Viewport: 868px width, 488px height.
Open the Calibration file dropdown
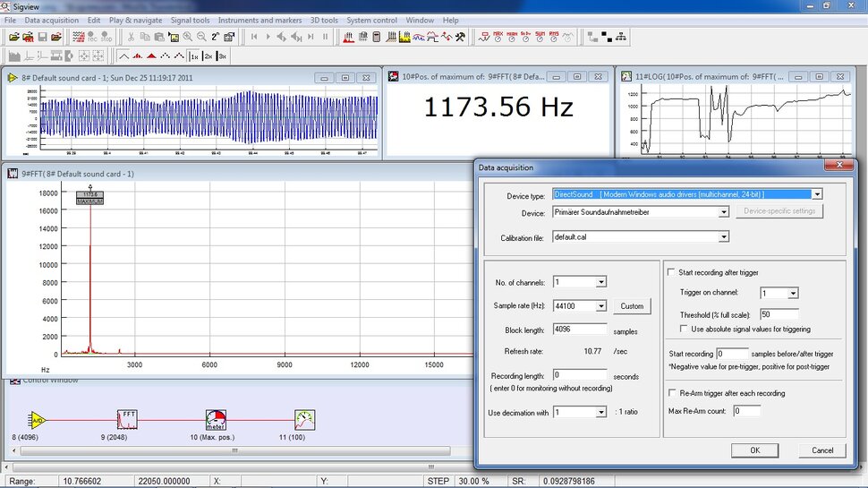tap(724, 237)
